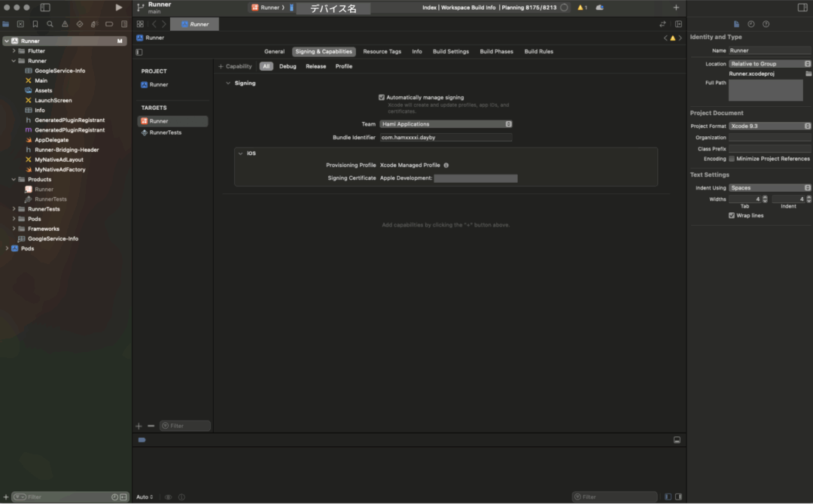Click the Run (play) button in toolbar
The image size is (813, 504).
pos(119,8)
